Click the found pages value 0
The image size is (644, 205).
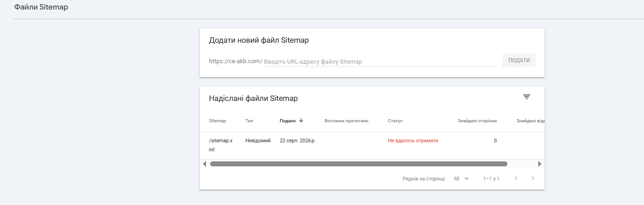coord(495,140)
